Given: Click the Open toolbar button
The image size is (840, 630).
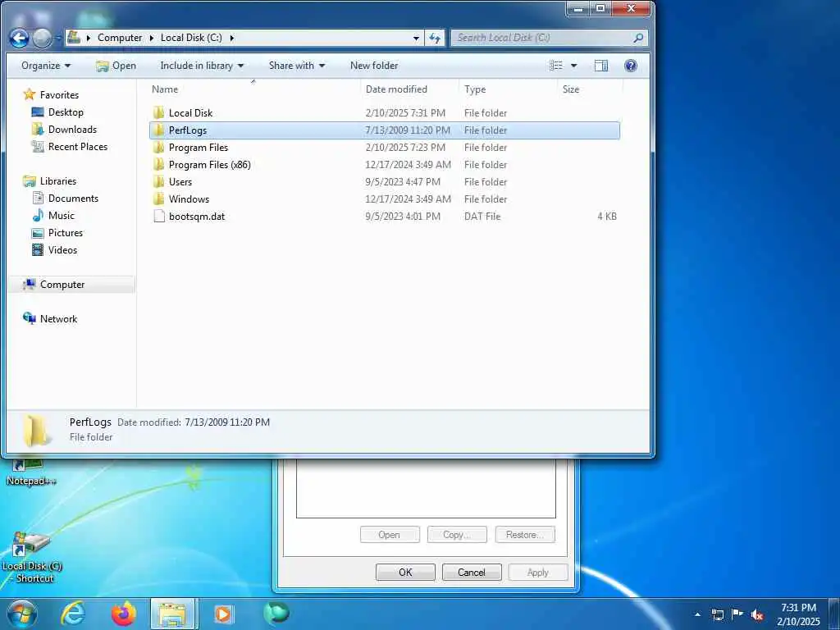Looking at the screenshot, I should point(116,66).
